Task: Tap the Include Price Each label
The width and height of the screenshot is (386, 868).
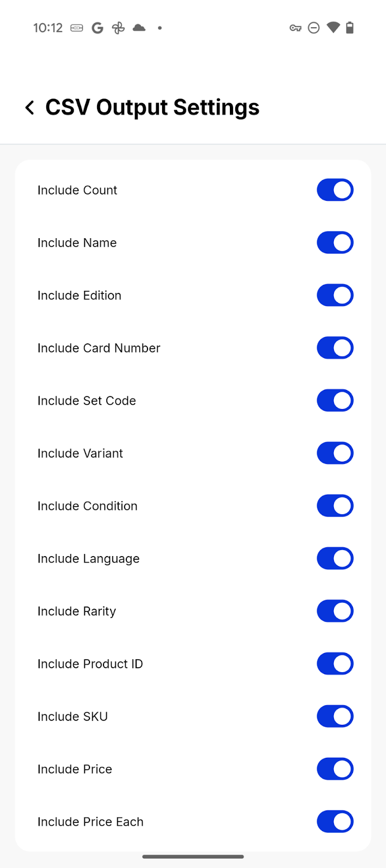Action: click(x=91, y=822)
